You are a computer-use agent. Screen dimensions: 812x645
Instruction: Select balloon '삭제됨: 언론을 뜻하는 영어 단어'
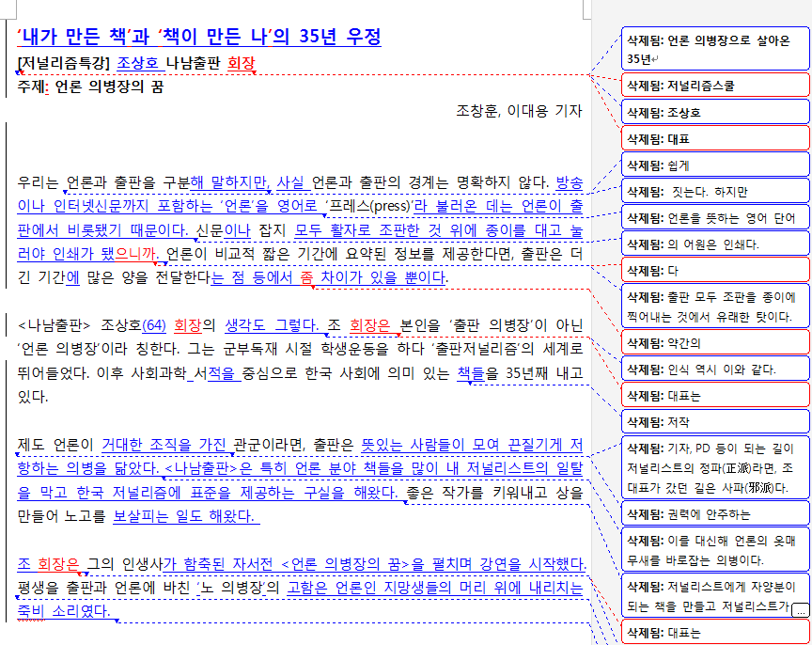(712, 216)
